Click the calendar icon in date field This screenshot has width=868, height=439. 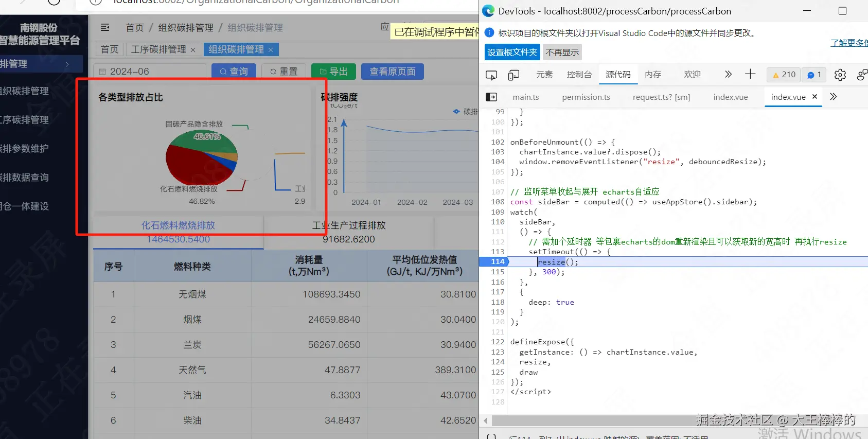tap(102, 72)
